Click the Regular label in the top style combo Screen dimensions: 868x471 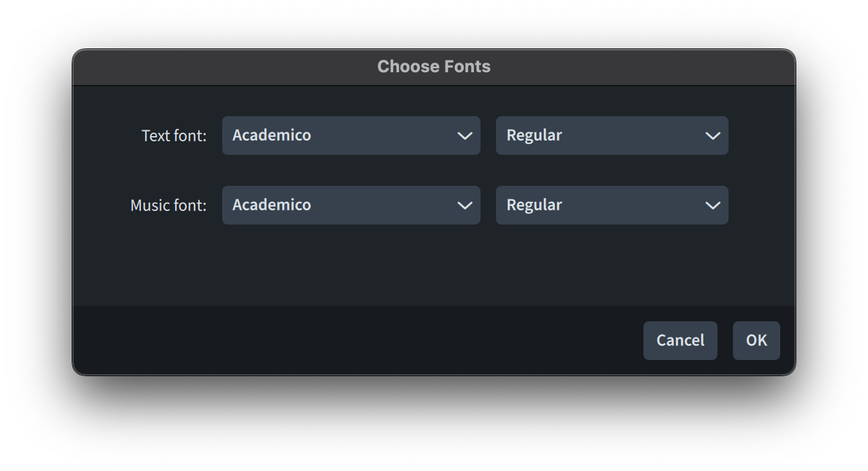coord(534,135)
